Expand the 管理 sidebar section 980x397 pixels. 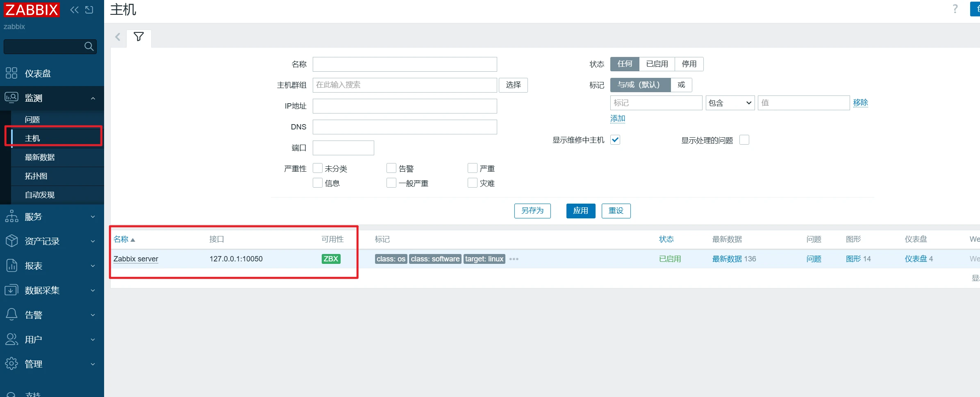point(51,364)
